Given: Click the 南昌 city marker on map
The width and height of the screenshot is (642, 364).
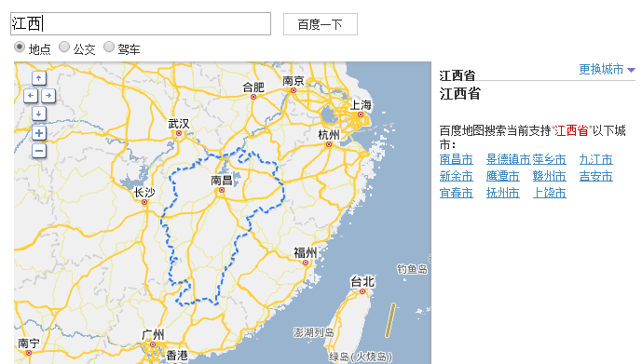Looking at the screenshot, I should pyautogui.click(x=222, y=190).
